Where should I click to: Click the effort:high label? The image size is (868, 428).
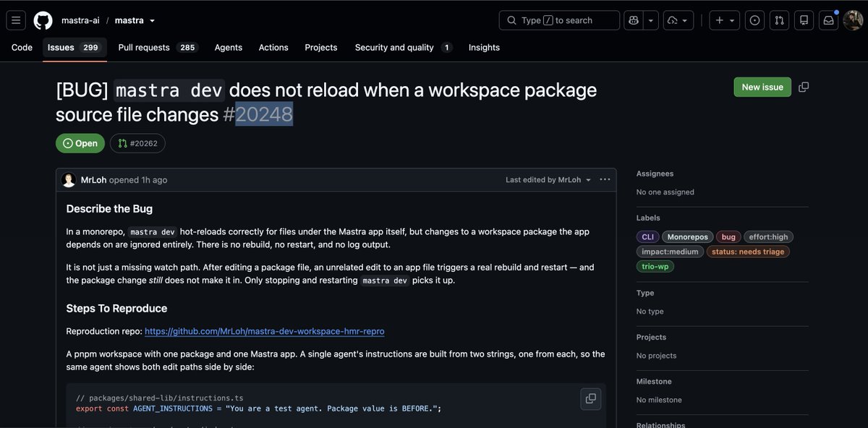(768, 237)
